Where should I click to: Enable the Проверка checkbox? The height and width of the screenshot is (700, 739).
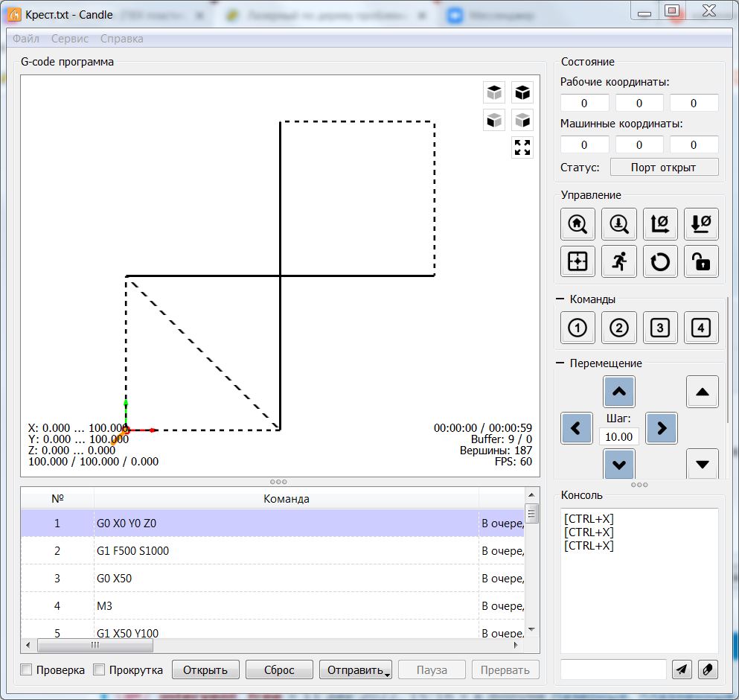click(x=26, y=669)
